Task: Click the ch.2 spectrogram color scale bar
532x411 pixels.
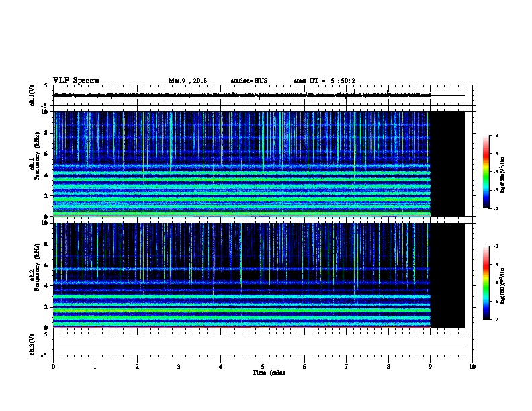Action: point(486,283)
